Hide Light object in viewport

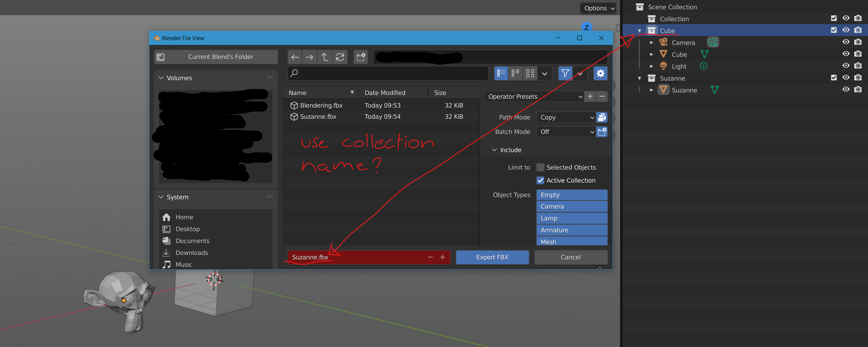846,66
